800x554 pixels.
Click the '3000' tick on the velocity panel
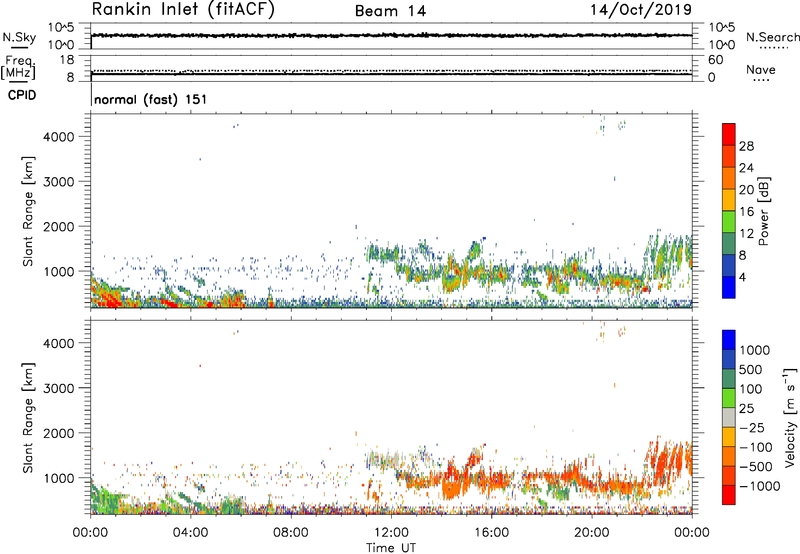coord(58,388)
